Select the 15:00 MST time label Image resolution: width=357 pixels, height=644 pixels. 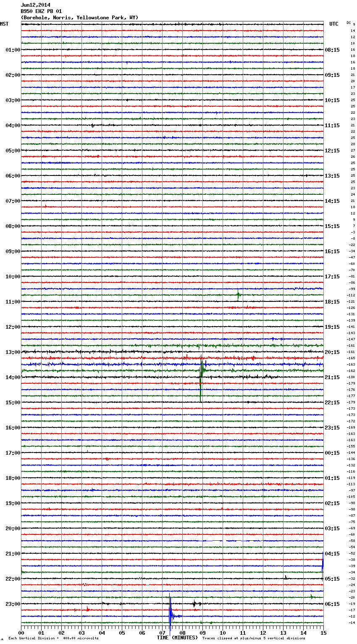pyautogui.click(x=13, y=403)
